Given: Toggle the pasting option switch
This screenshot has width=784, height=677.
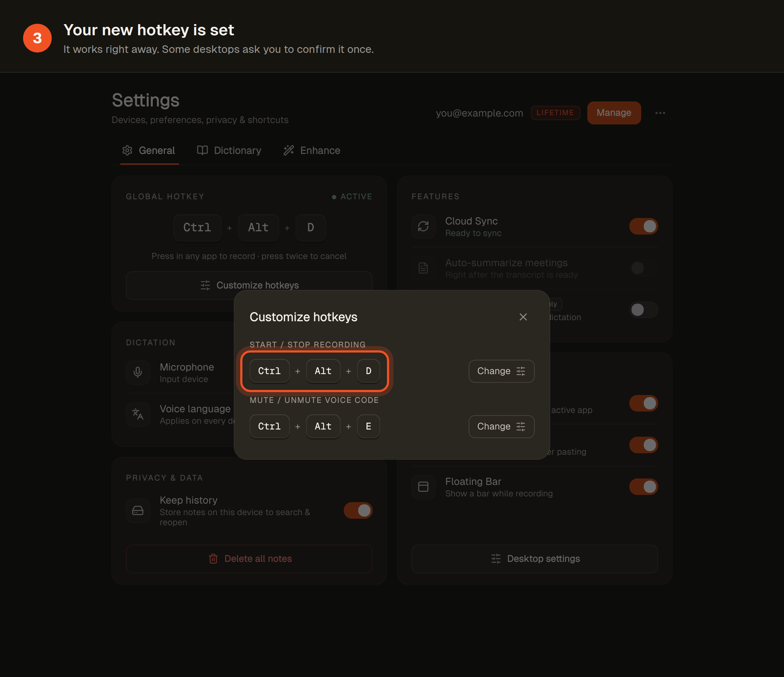Looking at the screenshot, I should [x=643, y=445].
